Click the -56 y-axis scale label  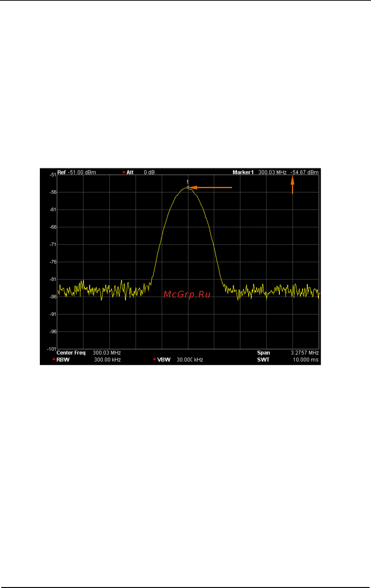click(x=53, y=192)
